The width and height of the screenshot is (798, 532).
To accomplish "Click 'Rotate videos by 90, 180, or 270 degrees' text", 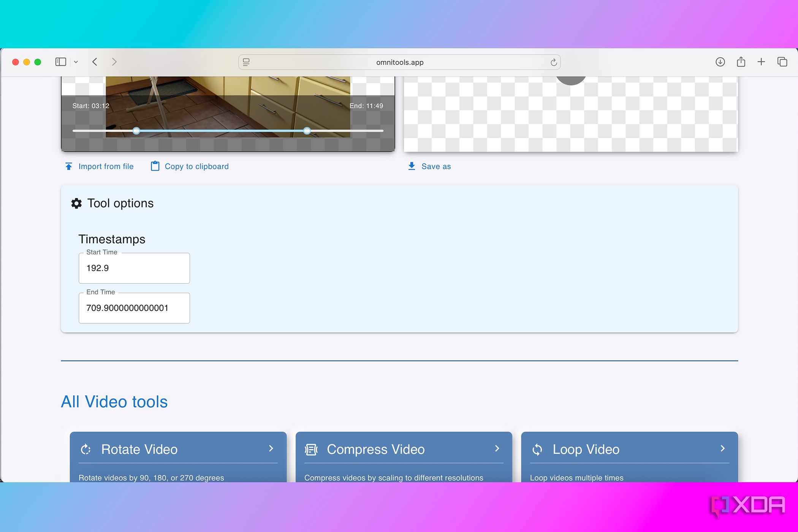I will [x=151, y=478].
